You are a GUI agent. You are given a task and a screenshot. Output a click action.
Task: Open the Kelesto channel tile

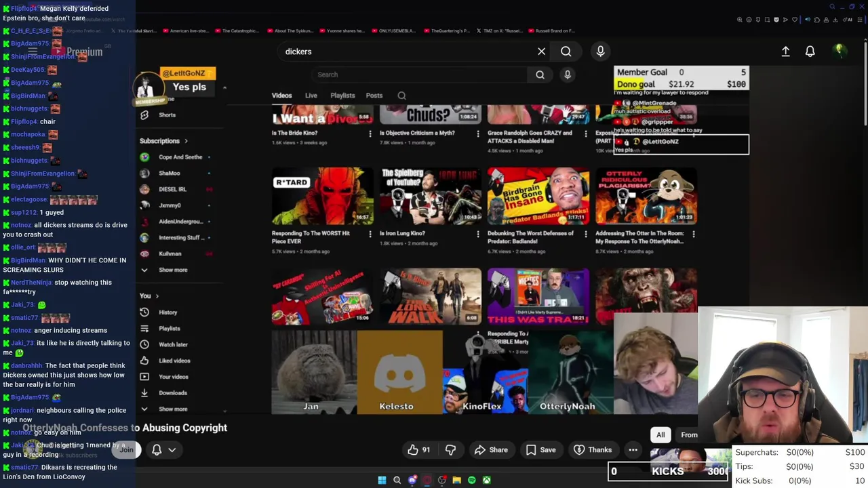[x=399, y=371]
